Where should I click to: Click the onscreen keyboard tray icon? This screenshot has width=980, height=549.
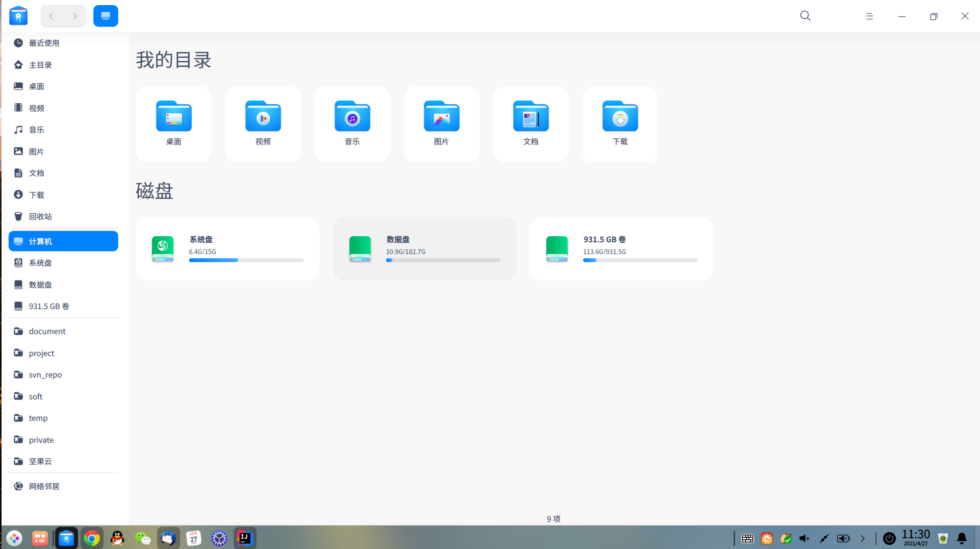click(747, 538)
